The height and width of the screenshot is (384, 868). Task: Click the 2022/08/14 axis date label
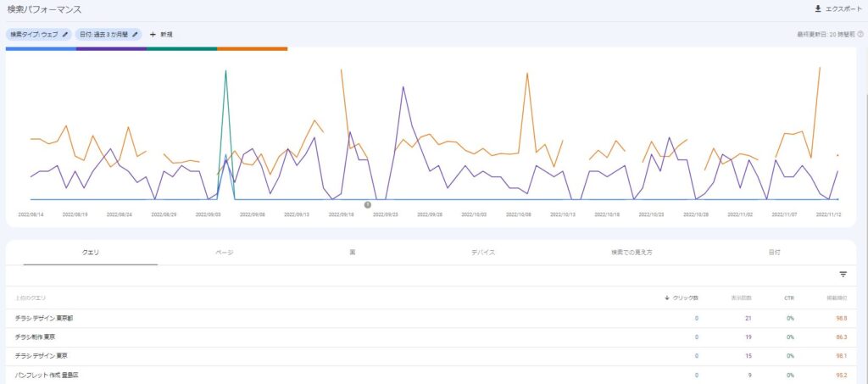click(31, 214)
